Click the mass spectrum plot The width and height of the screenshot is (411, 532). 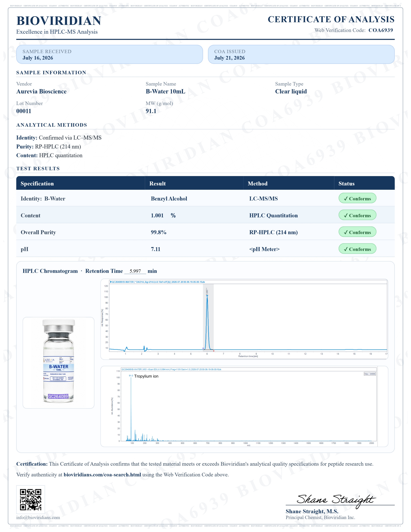coord(244,406)
